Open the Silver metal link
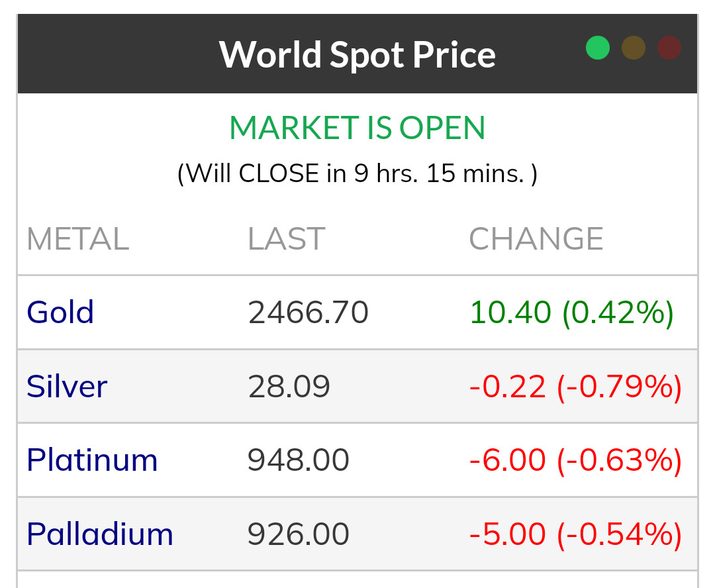715x588 pixels. (x=67, y=387)
